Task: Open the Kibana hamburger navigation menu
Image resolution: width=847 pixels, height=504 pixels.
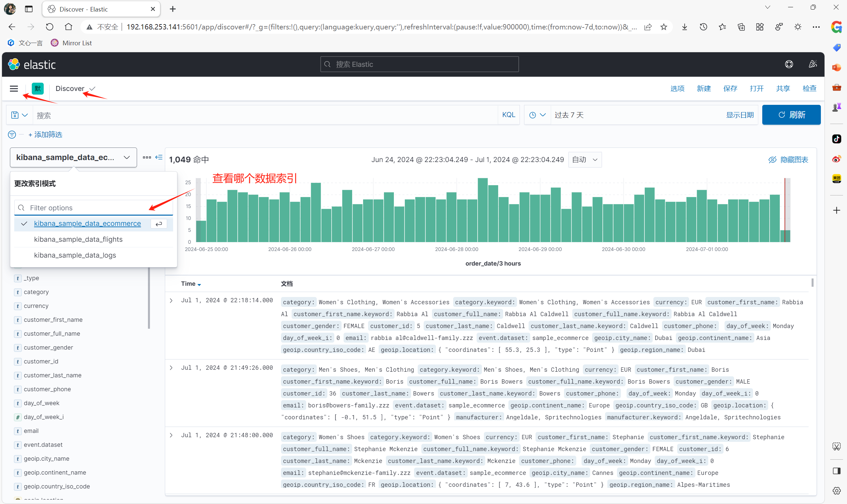Action: 14,88
